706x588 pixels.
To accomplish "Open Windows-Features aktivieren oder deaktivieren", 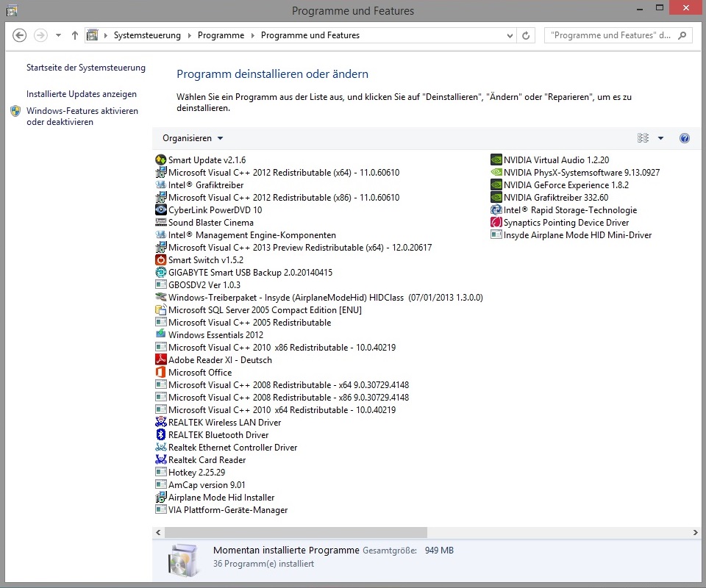I will point(82,117).
